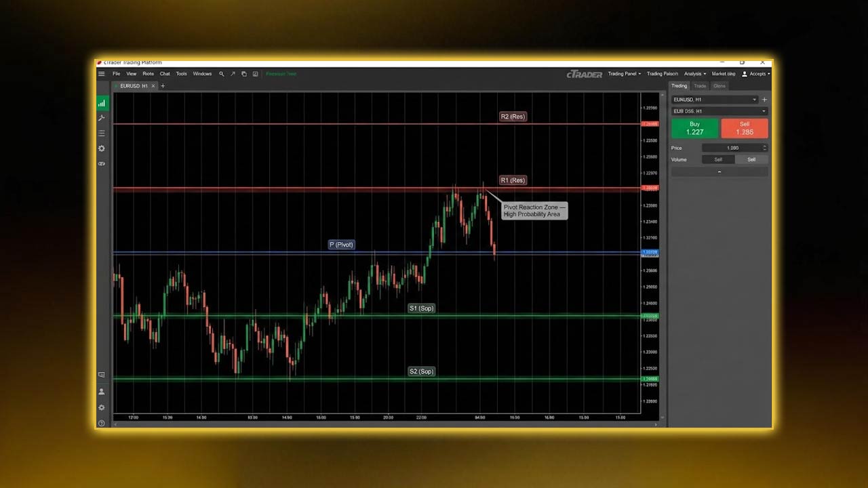Viewport: 868px width, 488px height.
Task: Click the chart's horizontal scrollbar
Action: pos(384,424)
